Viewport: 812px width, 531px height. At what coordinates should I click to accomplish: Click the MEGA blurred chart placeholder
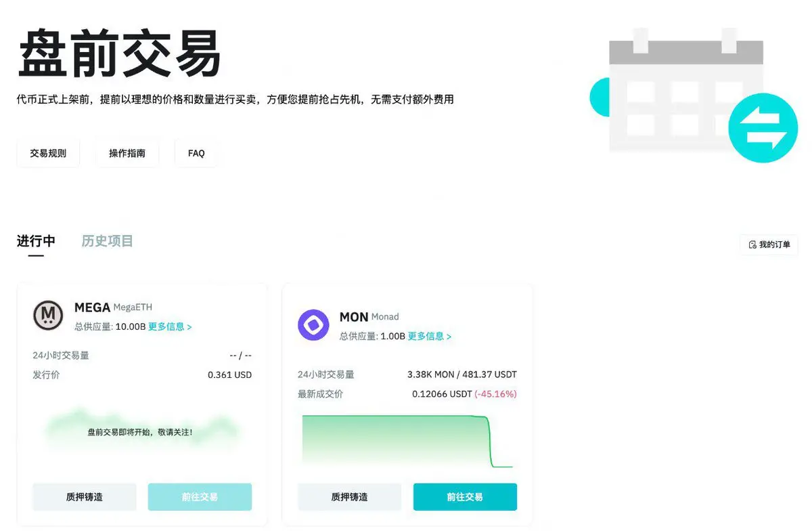[142, 431]
